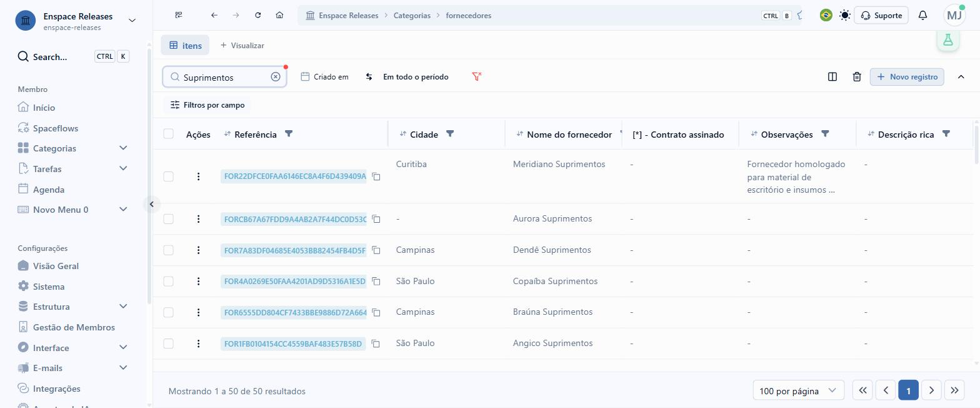This screenshot has height=408, width=980.
Task: Open actions menu for Meridiano Suprimentos
Action: (x=198, y=176)
